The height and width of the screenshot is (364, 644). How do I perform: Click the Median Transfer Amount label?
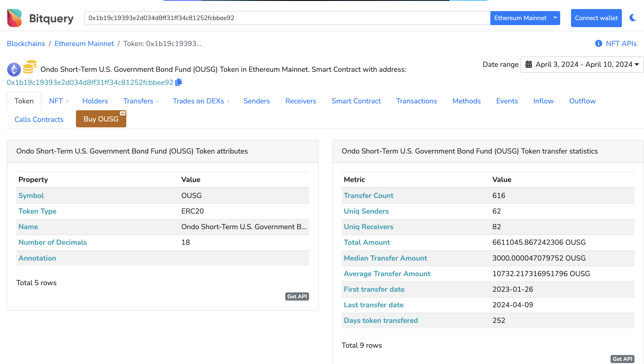pos(385,258)
